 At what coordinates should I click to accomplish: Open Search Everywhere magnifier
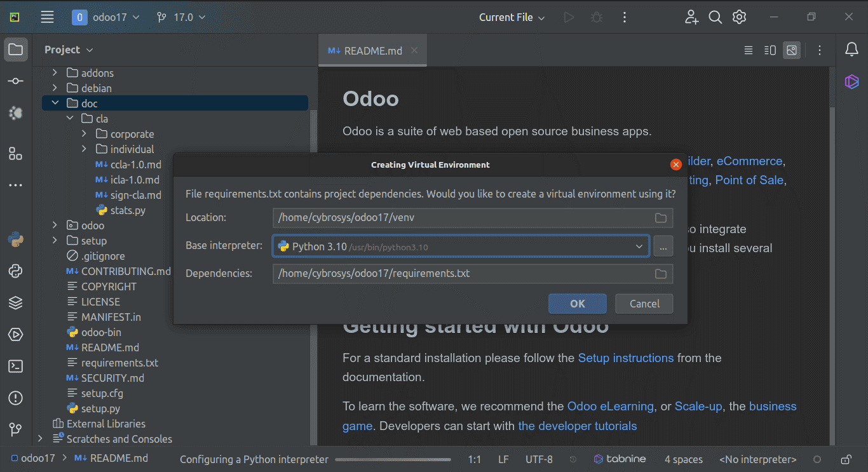[715, 17]
